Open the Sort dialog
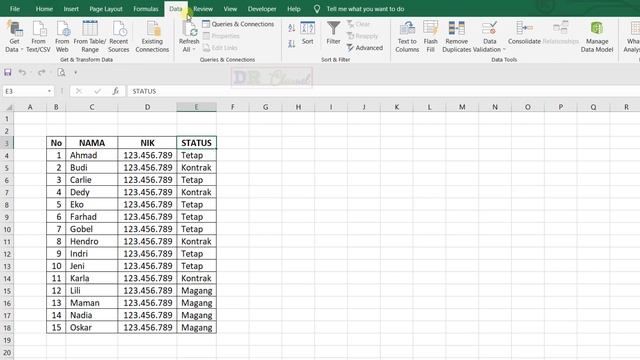The height and width of the screenshot is (360, 640). (x=307, y=33)
